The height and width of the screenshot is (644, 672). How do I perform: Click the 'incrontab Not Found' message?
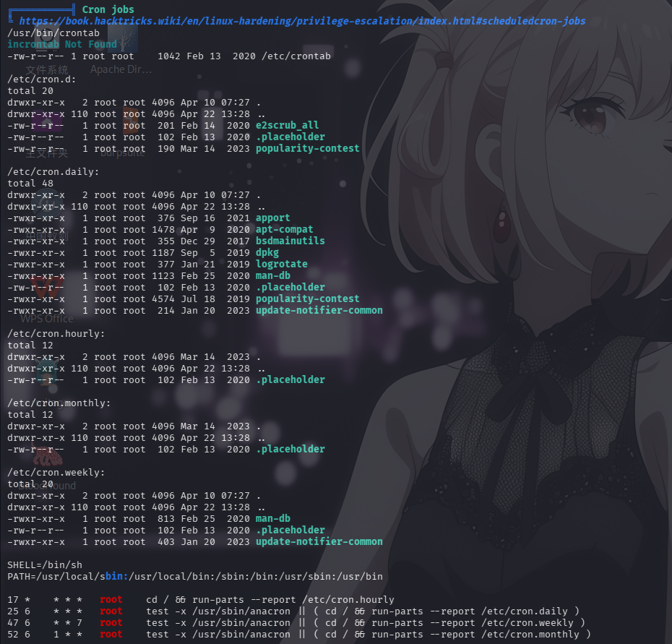pos(62,44)
